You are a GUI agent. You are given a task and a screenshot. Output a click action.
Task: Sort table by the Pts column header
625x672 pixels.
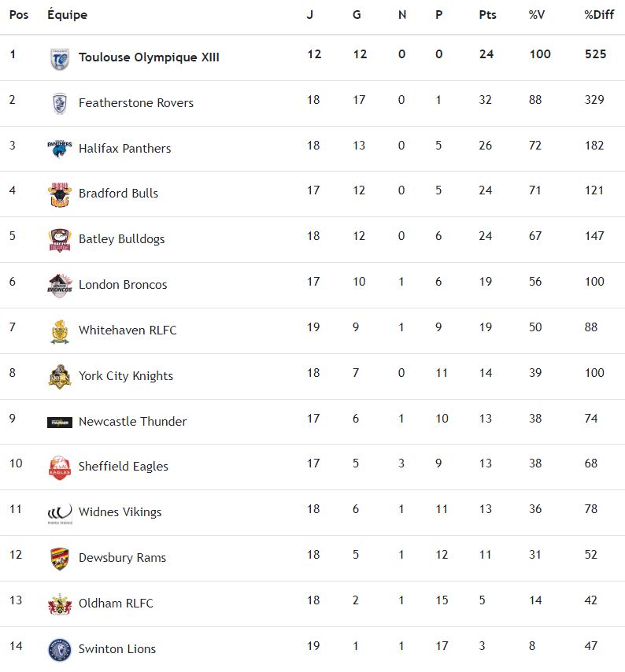487,15
